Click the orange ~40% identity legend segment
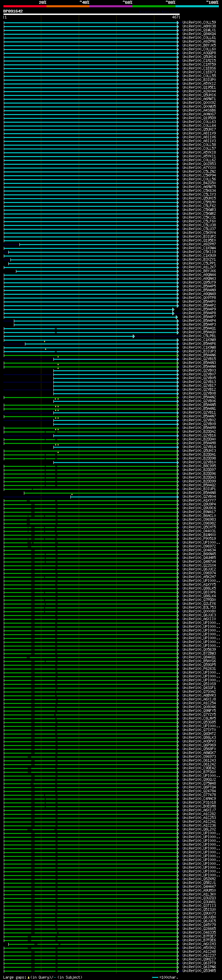222x980 pixels. click(68, 6)
